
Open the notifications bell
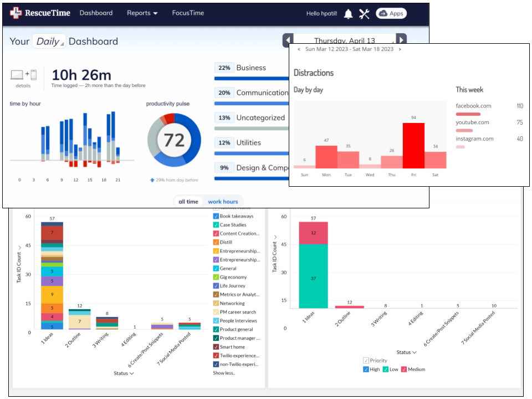pos(348,13)
